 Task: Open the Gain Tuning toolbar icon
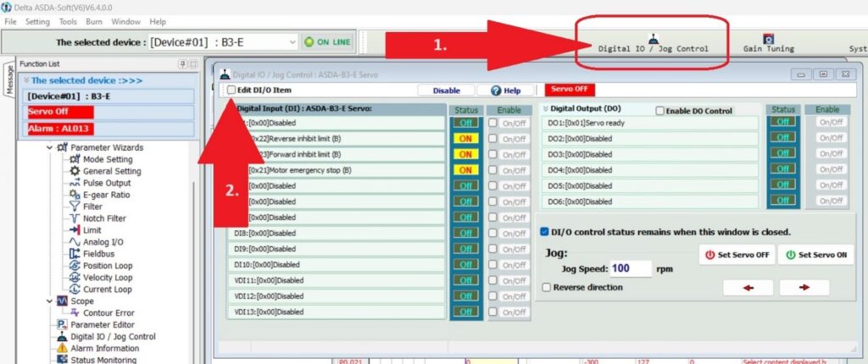(x=768, y=42)
